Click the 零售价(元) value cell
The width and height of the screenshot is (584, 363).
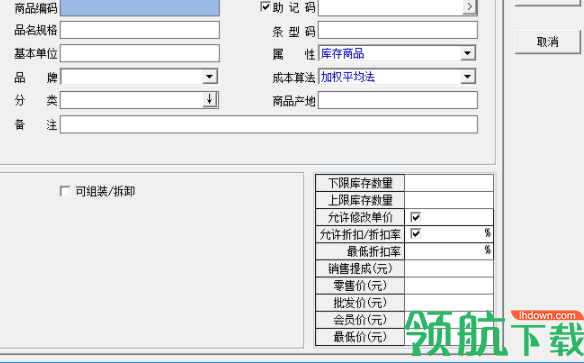(449, 286)
